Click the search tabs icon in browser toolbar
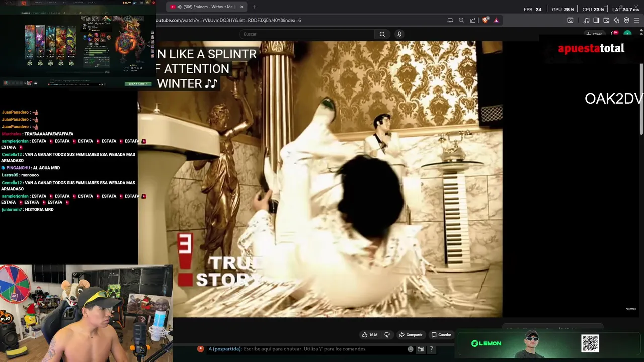 coord(570,20)
